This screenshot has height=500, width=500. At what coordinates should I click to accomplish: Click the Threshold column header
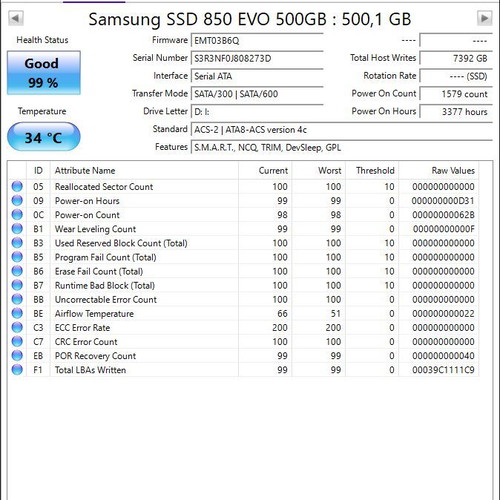tap(372, 171)
